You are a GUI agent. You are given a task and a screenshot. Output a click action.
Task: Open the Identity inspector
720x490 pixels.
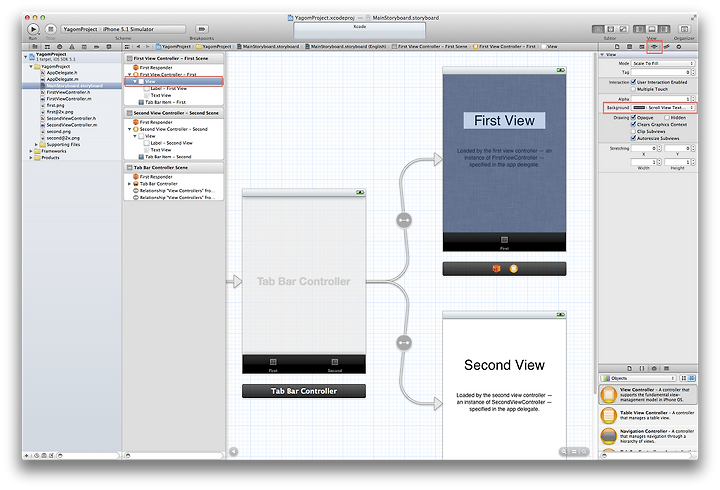[642, 46]
